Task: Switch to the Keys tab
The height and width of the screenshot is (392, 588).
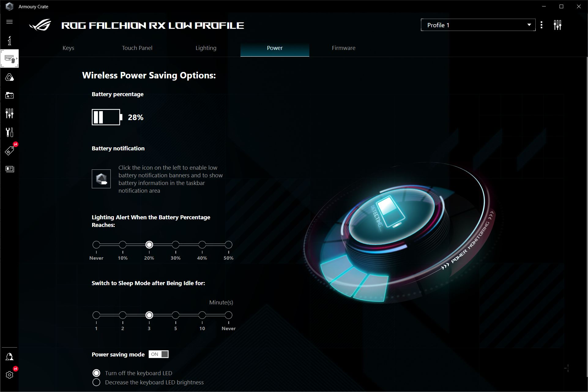Action: coord(68,48)
